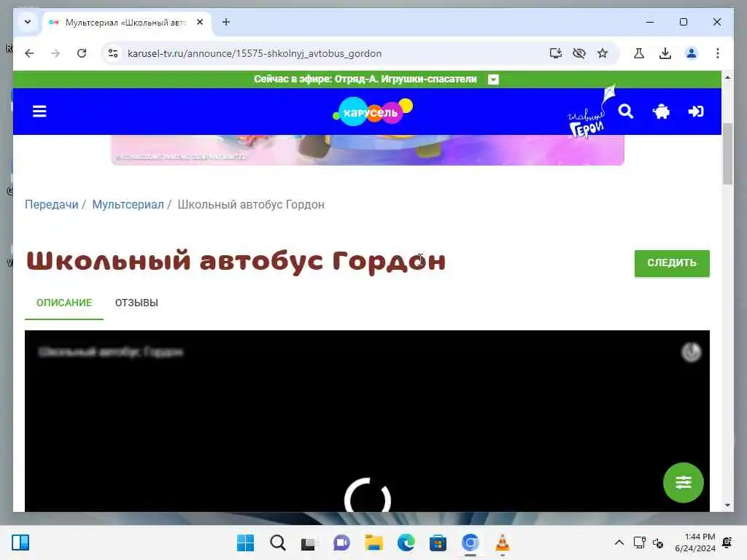This screenshot has width=747, height=560.
Task: Go forward in Chrome browser
Action: click(55, 53)
